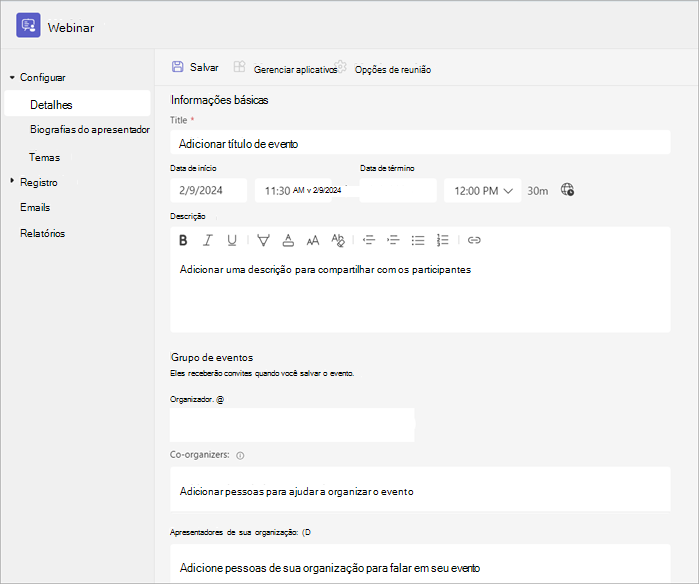Insert a bulleted list
Viewport: 699px width, 584px height.
418,240
